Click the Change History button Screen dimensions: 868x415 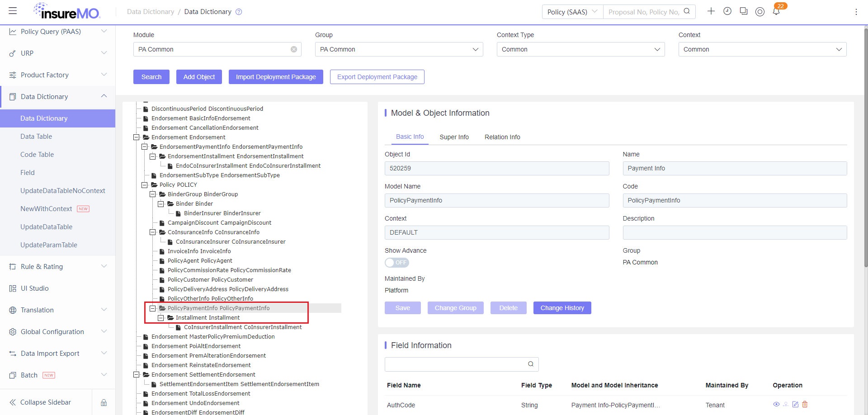[x=562, y=308]
